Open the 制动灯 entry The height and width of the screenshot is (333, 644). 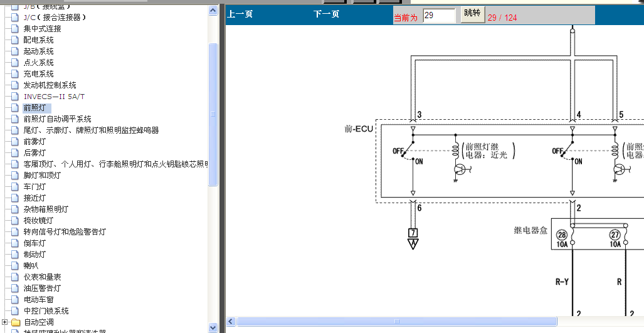point(35,255)
